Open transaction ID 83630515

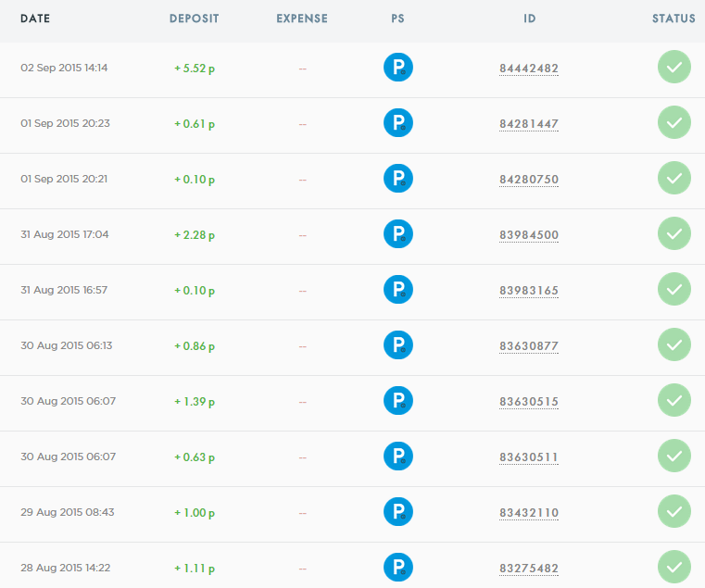click(x=529, y=402)
